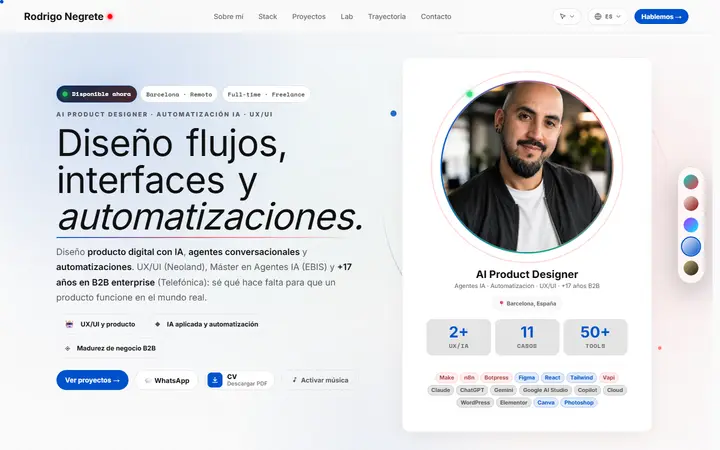Click the Make tool tag
The image size is (720, 450).
click(446, 377)
